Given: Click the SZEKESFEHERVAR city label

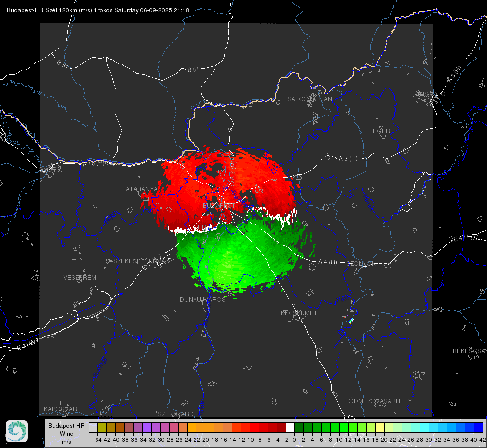Looking at the screenshot, I should pyautogui.click(x=143, y=261).
